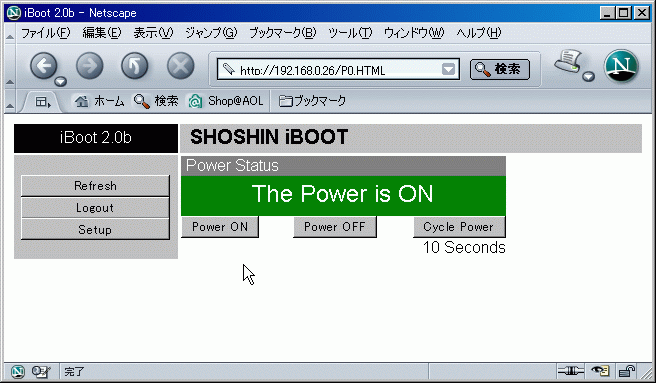This screenshot has height=383, width=656.
Task: Click the Forward navigation arrow
Action: tap(90, 66)
